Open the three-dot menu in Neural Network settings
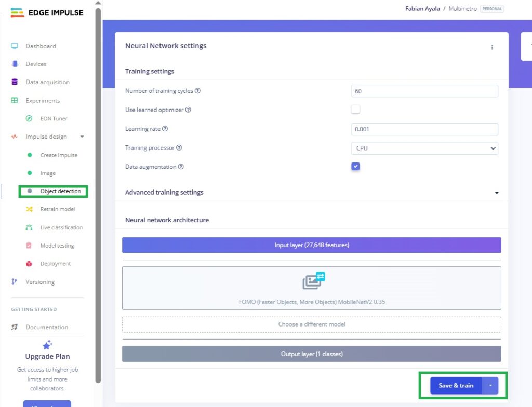 pos(492,47)
